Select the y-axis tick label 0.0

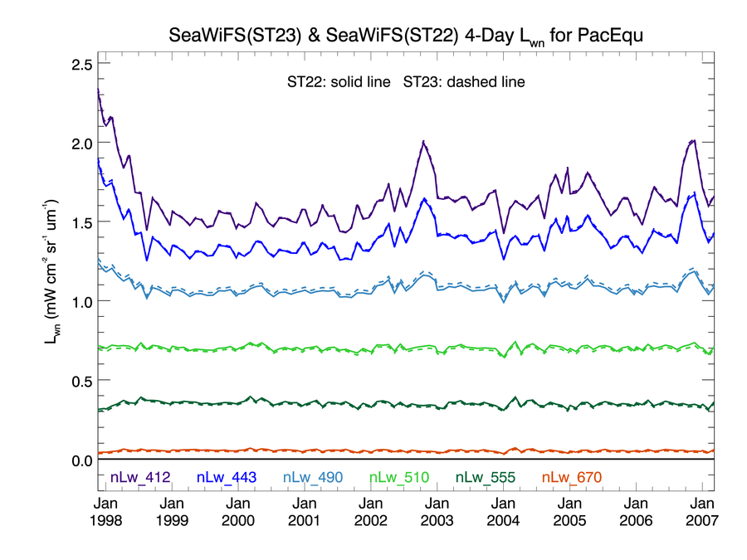82,460
